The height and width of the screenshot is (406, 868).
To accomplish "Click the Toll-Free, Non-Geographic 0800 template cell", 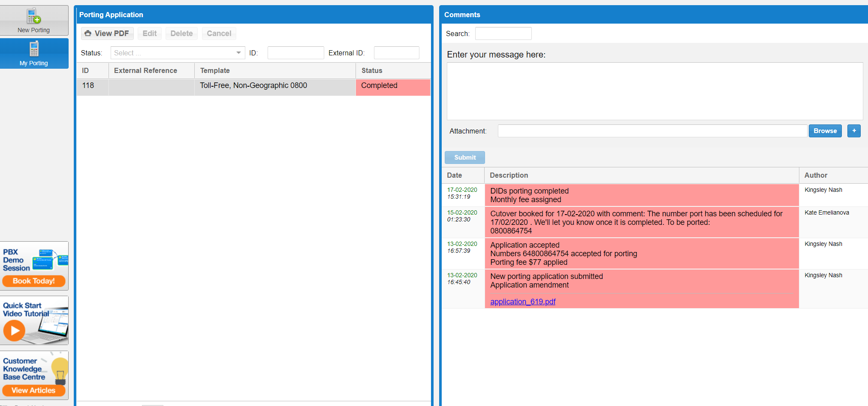I will pyautogui.click(x=275, y=87).
